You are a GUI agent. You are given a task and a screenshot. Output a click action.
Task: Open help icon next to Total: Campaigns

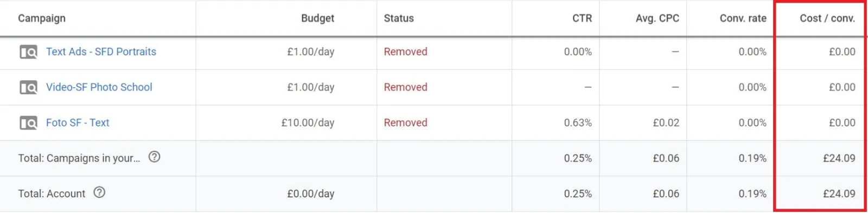click(x=155, y=157)
